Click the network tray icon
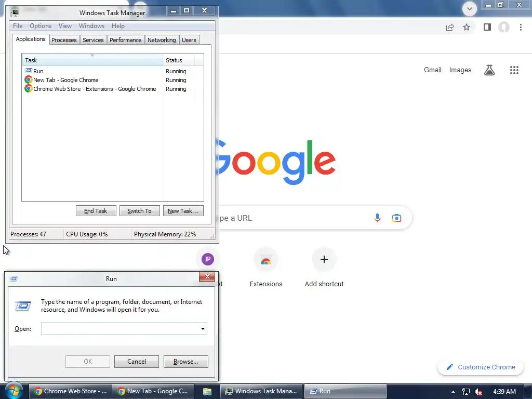The image size is (532, 399). [466, 392]
